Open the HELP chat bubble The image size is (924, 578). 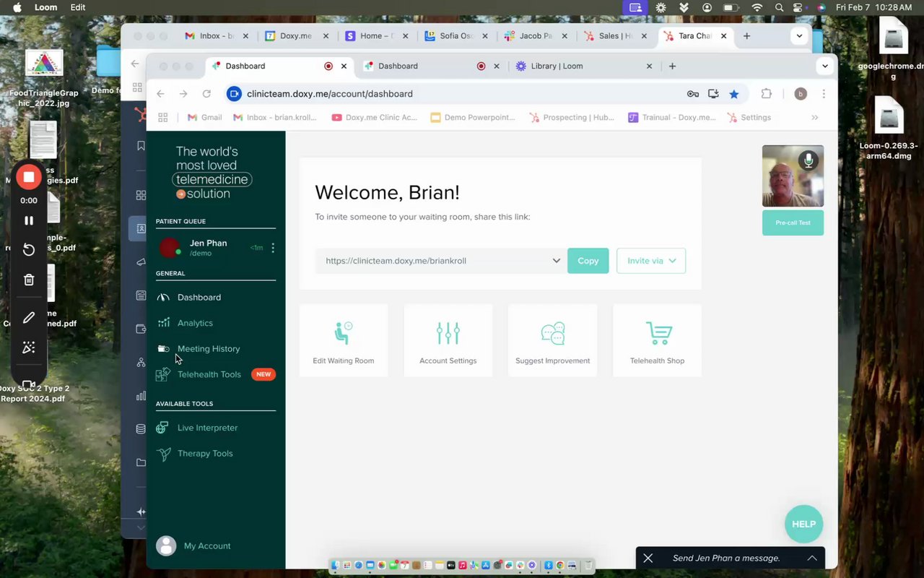point(803,524)
